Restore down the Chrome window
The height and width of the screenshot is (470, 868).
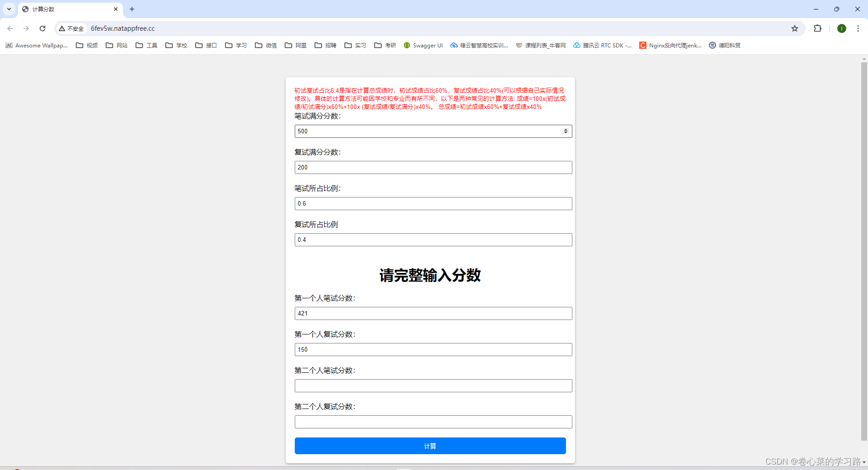pyautogui.click(x=837, y=9)
